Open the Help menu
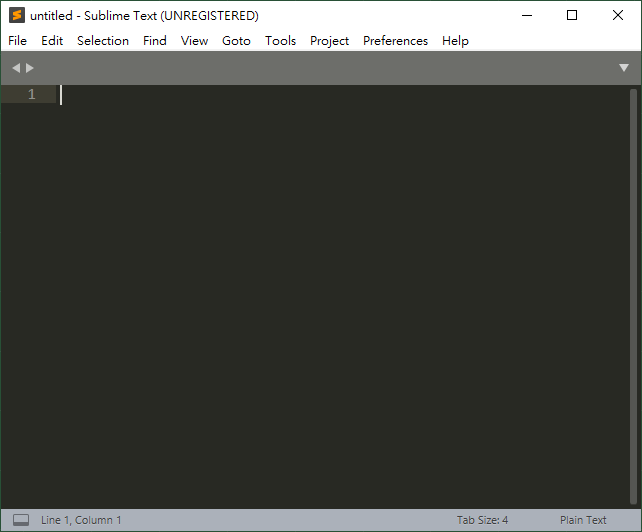This screenshot has width=642, height=532. tap(455, 41)
